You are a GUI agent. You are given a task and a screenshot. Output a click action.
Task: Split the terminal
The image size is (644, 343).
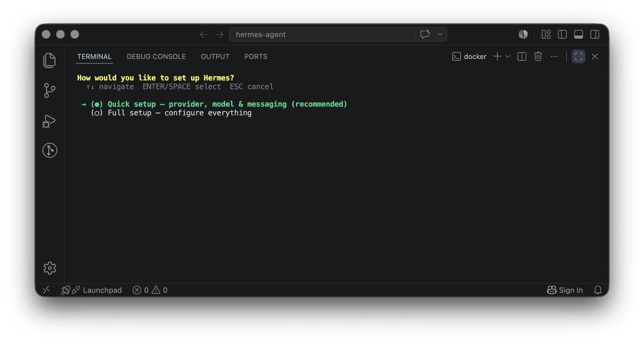(522, 56)
